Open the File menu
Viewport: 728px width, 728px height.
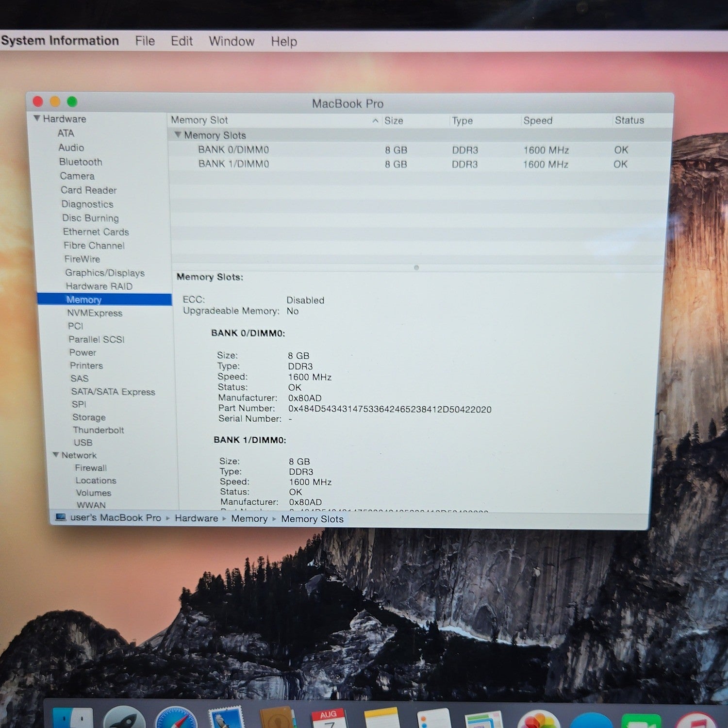(x=145, y=41)
